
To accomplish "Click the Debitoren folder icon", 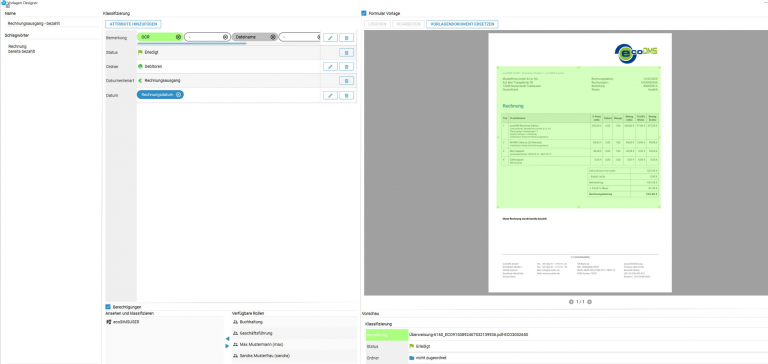I will (x=140, y=66).
